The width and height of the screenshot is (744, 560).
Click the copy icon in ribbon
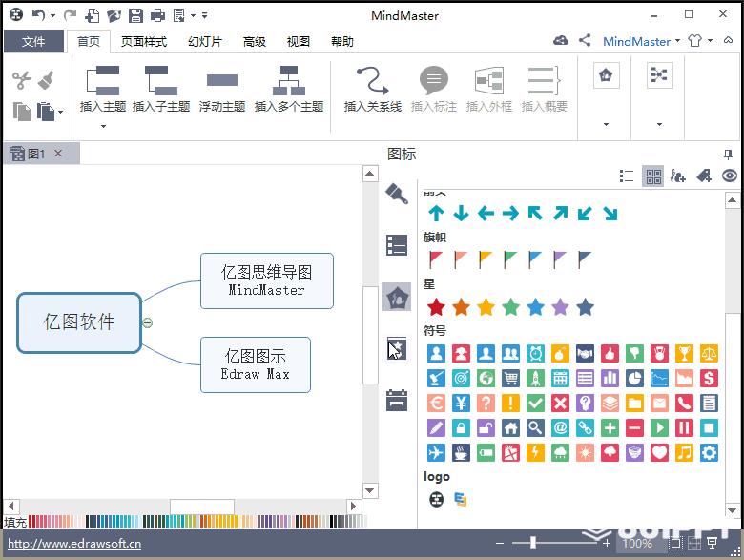tap(21, 112)
